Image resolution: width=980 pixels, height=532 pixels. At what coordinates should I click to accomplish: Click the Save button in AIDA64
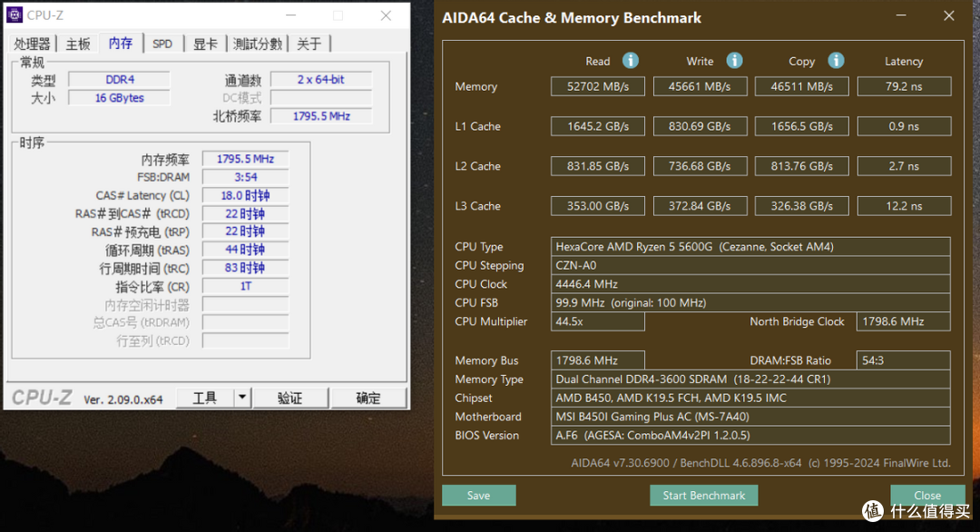pos(479,495)
